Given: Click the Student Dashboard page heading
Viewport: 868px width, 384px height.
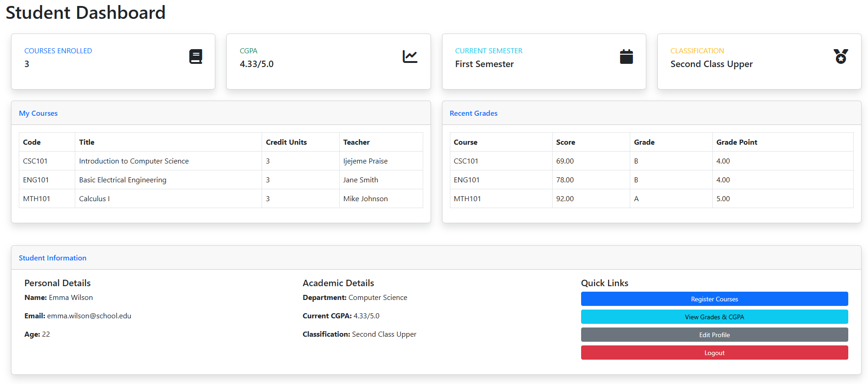Looking at the screenshot, I should (85, 12).
